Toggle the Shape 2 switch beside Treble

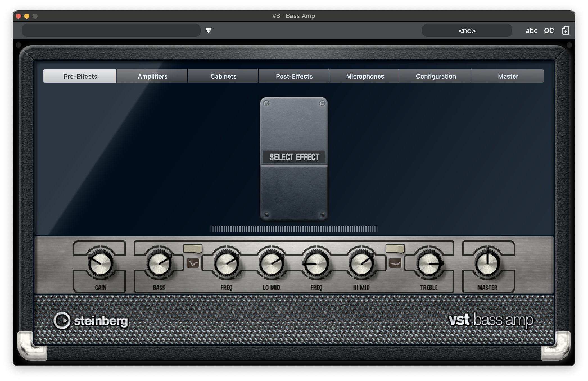[395, 249]
